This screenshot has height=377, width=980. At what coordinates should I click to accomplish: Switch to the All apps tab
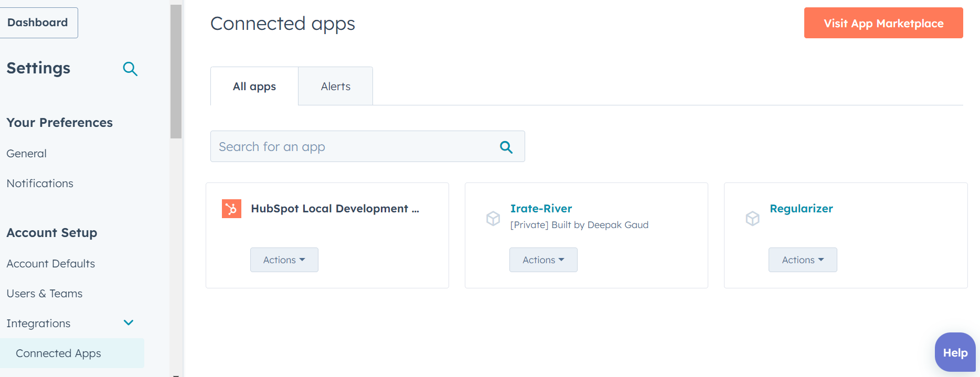point(254,86)
